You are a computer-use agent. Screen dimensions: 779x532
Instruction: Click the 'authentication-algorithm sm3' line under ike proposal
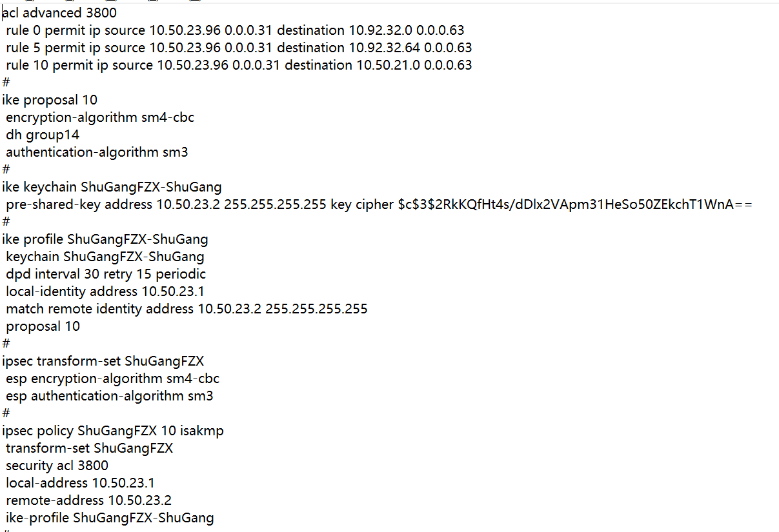point(97,152)
